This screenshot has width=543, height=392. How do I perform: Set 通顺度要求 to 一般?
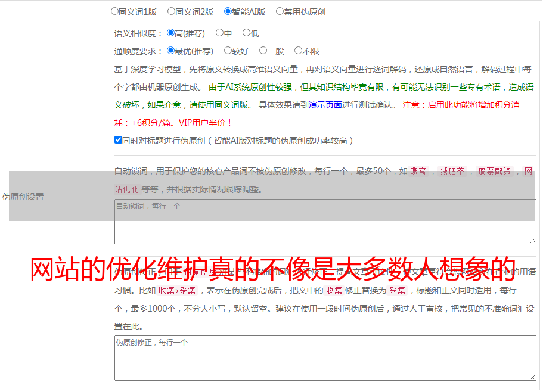263,51
